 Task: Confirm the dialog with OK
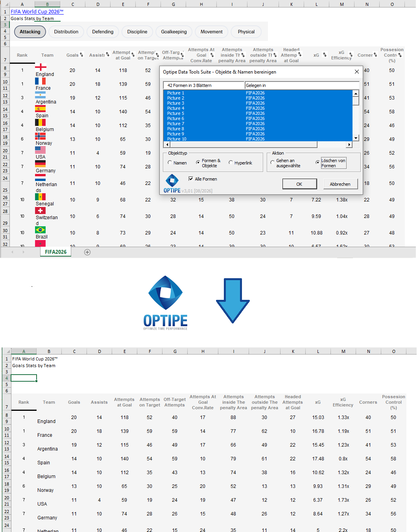pyautogui.click(x=299, y=184)
